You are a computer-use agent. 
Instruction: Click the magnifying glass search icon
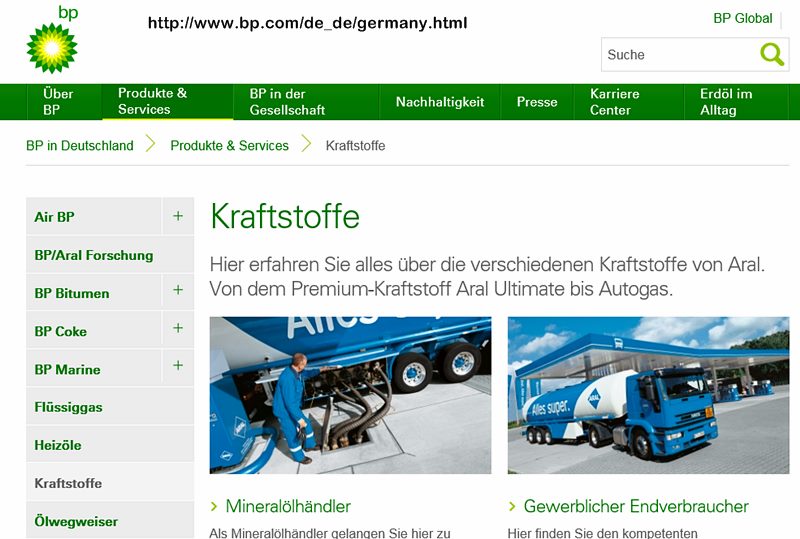(772, 54)
